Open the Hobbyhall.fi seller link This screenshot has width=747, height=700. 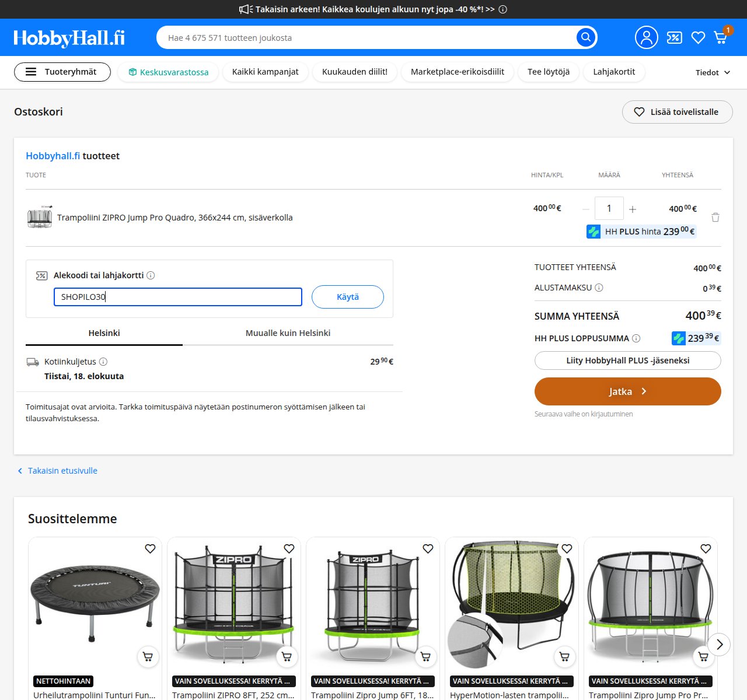click(53, 156)
